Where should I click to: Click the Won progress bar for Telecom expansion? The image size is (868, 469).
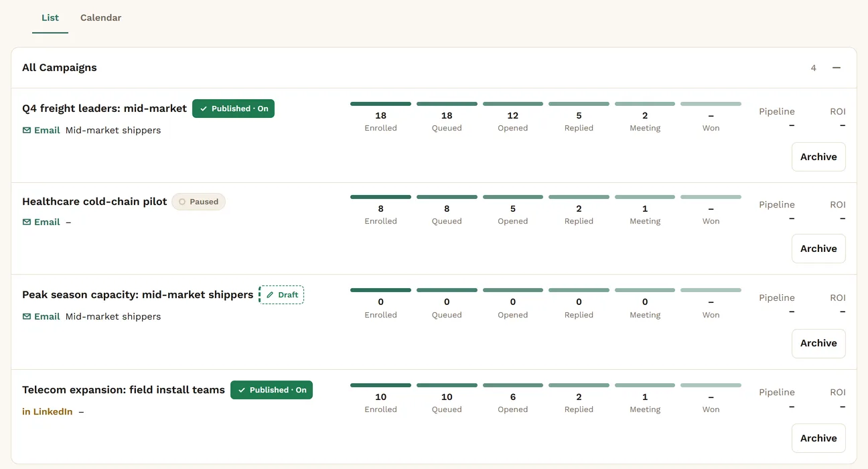[711, 385]
